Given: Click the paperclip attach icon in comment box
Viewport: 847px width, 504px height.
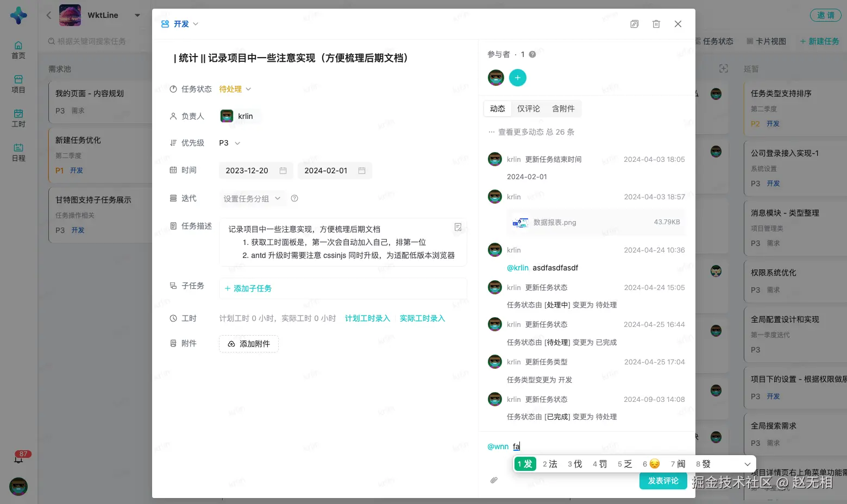Looking at the screenshot, I should pos(494,480).
